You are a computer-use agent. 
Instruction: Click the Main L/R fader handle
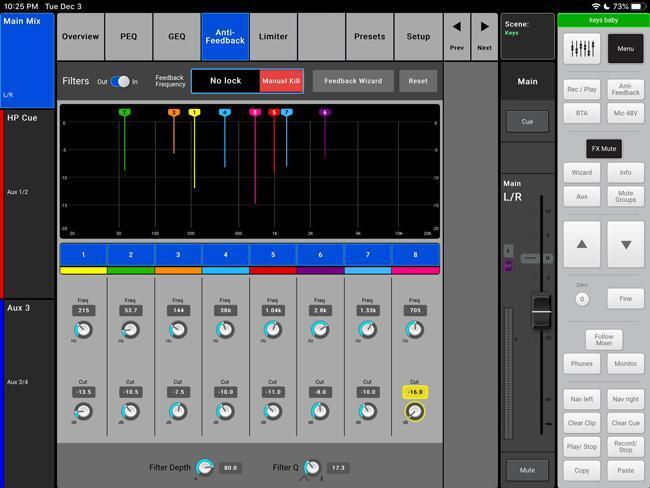(x=541, y=311)
